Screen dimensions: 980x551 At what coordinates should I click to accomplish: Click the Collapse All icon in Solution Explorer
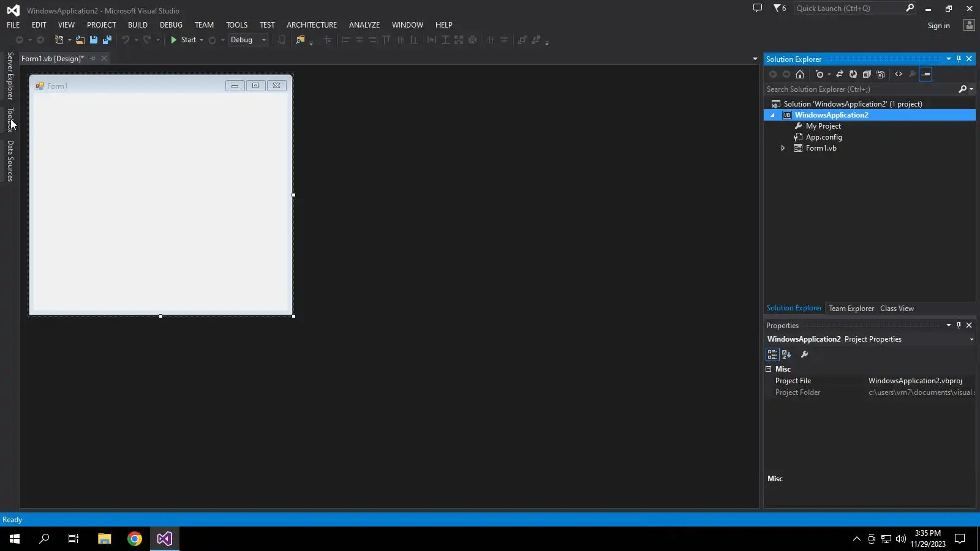click(867, 74)
